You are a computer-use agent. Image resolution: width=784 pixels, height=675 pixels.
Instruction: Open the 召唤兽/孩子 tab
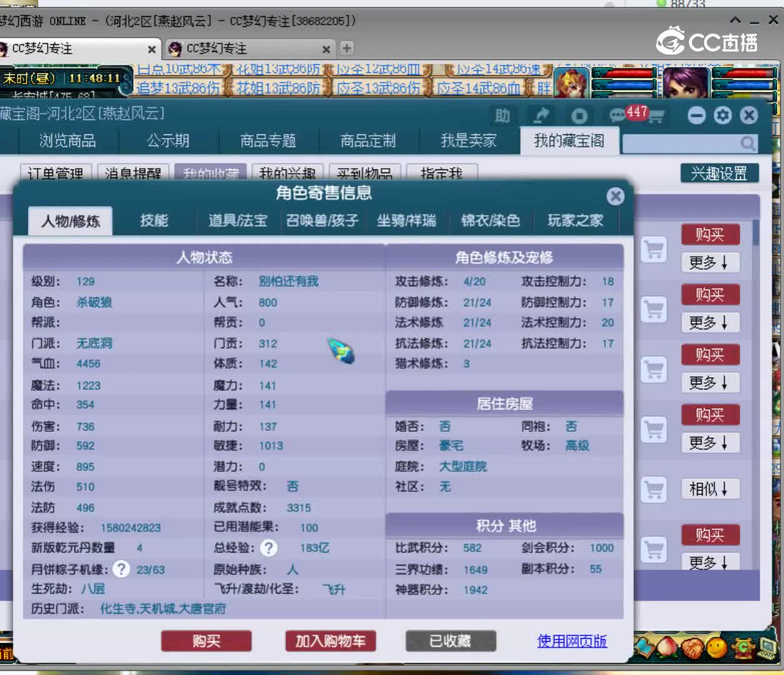point(322,221)
